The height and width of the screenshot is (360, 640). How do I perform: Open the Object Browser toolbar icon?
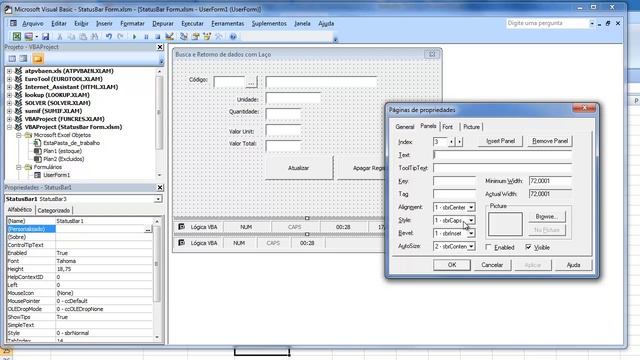[207, 37]
